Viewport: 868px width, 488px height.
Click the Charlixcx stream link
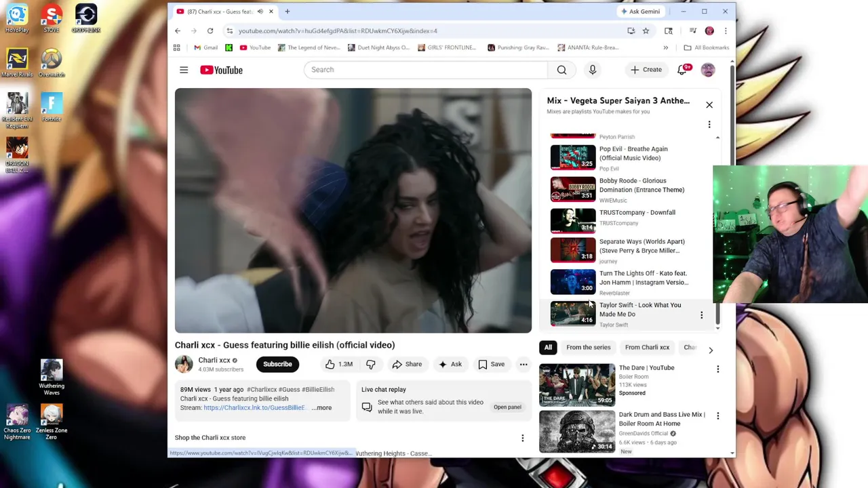[x=254, y=407]
